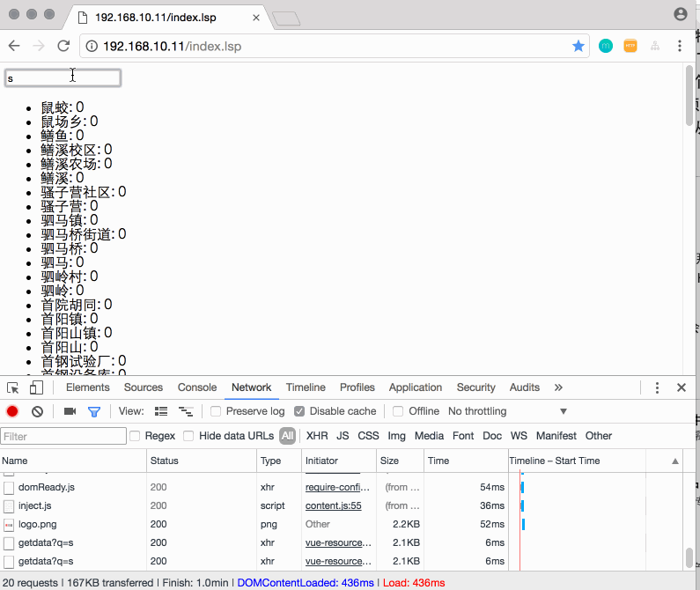The height and width of the screenshot is (590, 700).
Task: Toggle the device toolbar icon
Action: click(36, 387)
